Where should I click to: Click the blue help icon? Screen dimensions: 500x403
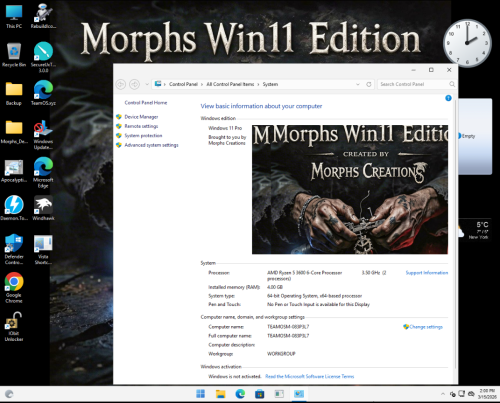(448, 98)
